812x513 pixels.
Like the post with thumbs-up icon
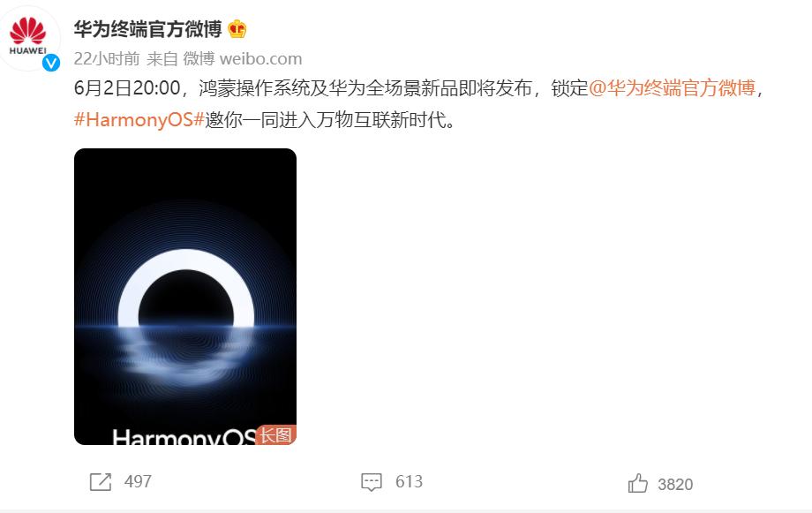(x=637, y=483)
